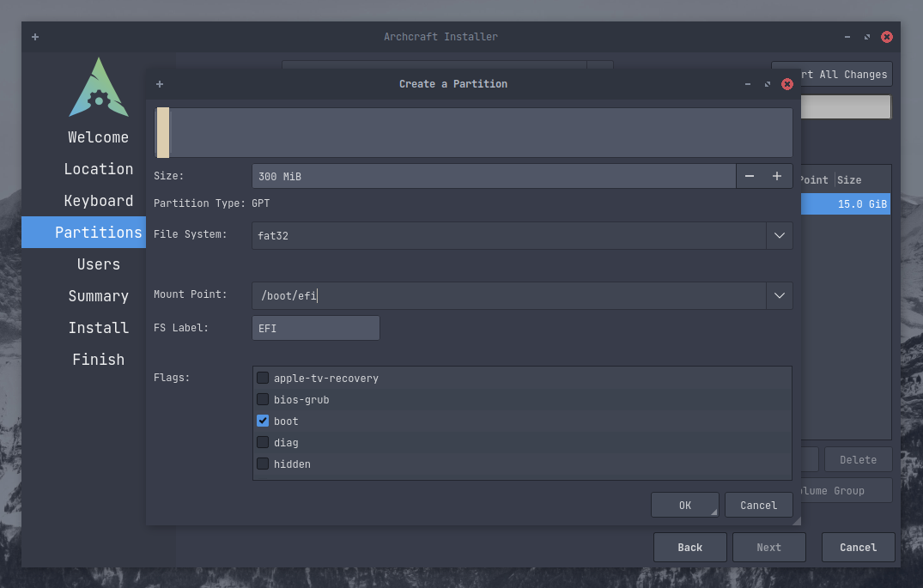This screenshot has width=923, height=588.
Task: Go to the Finish step
Action: click(98, 360)
